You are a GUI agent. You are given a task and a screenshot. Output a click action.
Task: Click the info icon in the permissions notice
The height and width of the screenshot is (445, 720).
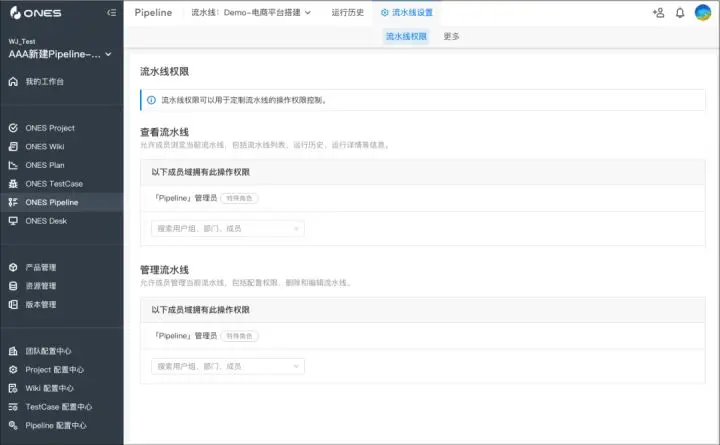point(151,100)
